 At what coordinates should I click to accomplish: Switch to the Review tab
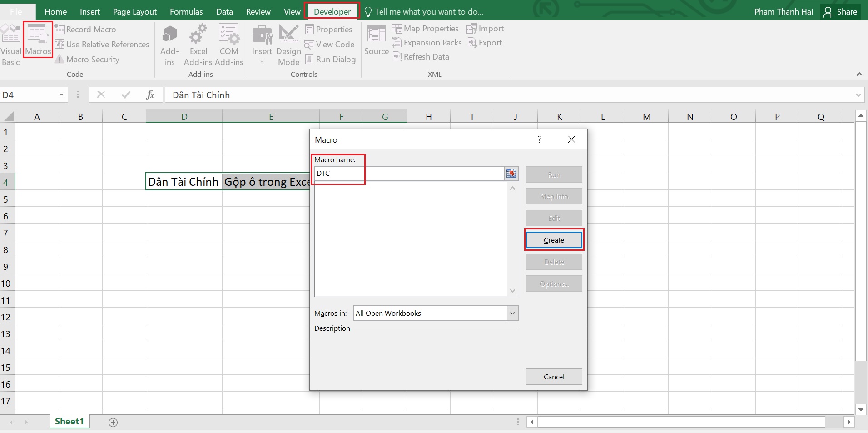point(258,12)
